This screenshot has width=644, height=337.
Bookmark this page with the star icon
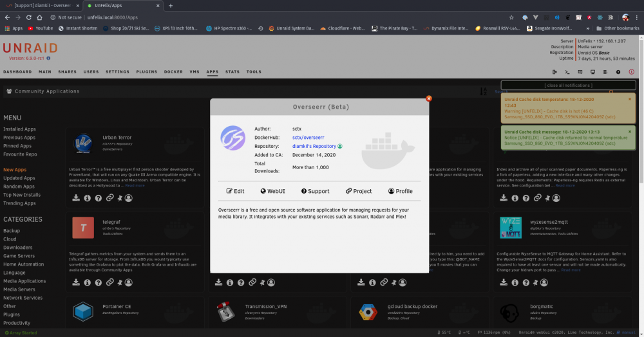point(511,17)
